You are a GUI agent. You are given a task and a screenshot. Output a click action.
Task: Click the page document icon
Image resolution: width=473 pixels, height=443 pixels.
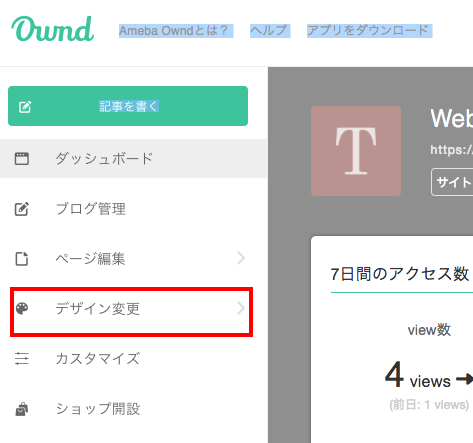pos(22,259)
